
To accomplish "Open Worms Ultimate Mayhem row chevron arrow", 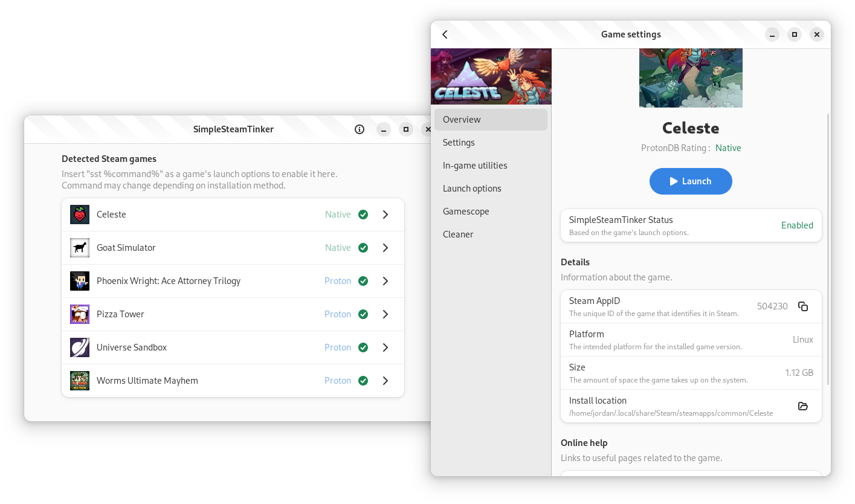I will tap(386, 381).
